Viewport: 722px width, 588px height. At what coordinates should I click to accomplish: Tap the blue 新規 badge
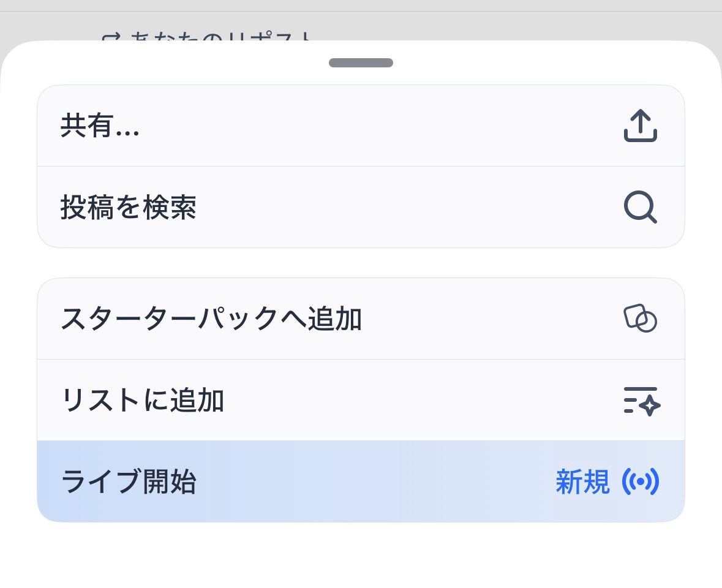(x=582, y=482)
